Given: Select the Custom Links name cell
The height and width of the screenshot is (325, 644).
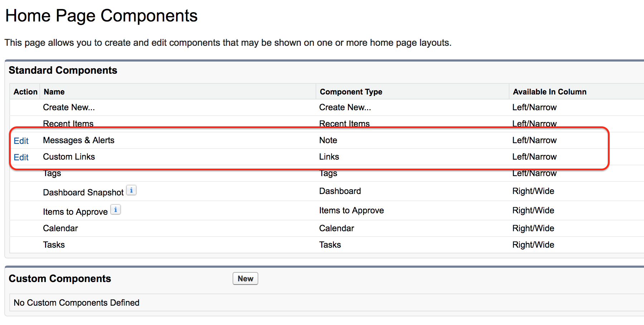Looking at the screenshot, I should tap(69, 157).
